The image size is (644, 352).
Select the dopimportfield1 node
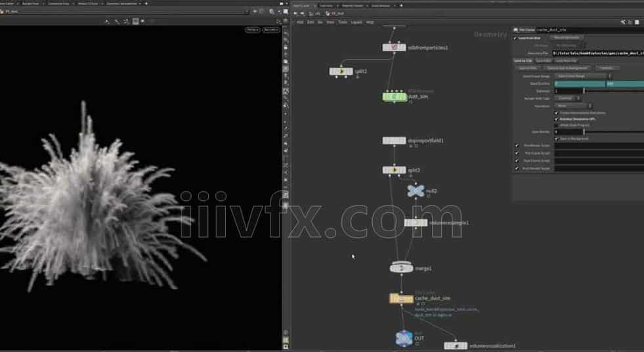[x=395, y=141]
